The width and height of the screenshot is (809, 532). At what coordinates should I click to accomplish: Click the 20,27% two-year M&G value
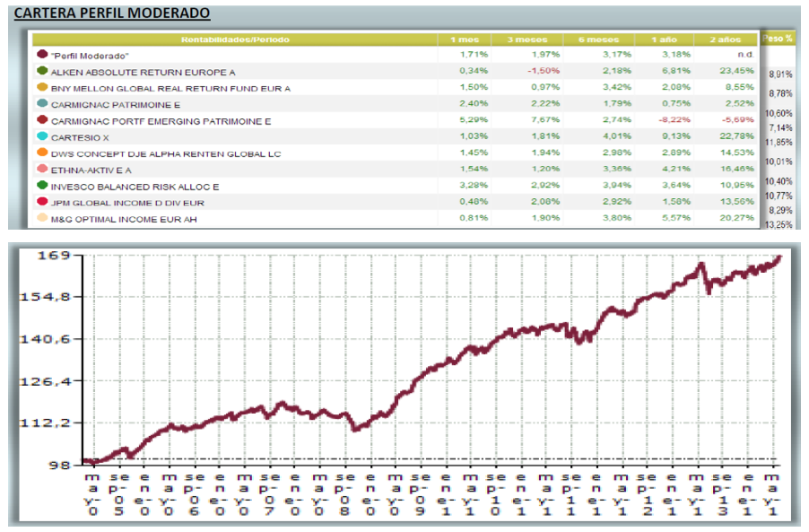click(736, 218)
